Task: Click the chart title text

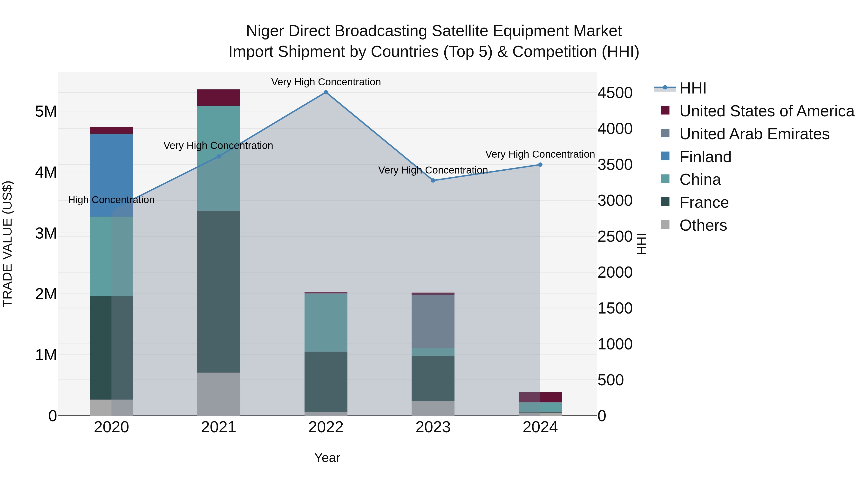Action: point(434,41)
